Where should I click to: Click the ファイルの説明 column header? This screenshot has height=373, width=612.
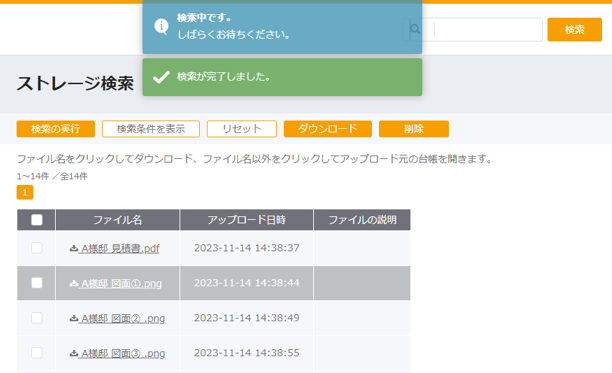(362, 220)
